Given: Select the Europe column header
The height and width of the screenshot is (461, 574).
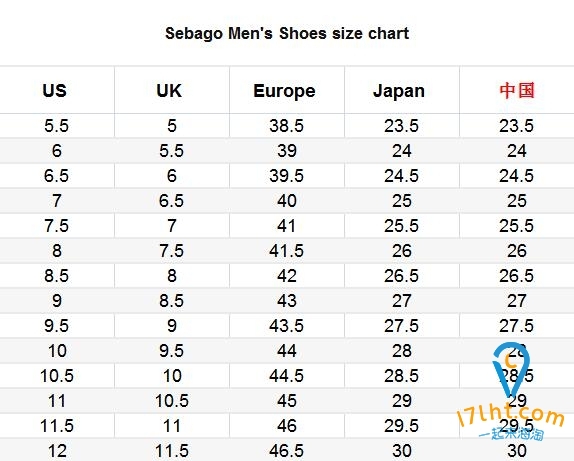Looking at the screenshot, I should pyautogui.click(x=284, y=91).
